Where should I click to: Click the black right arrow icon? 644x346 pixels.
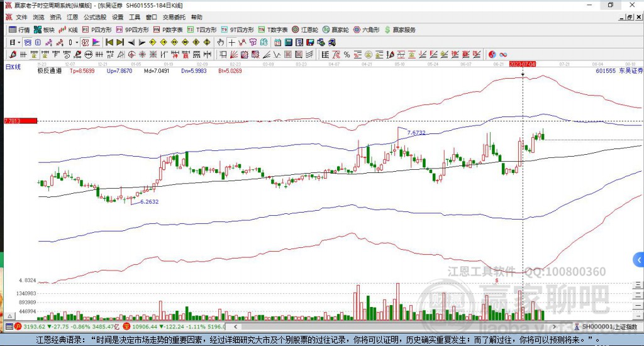coord(142,42)
